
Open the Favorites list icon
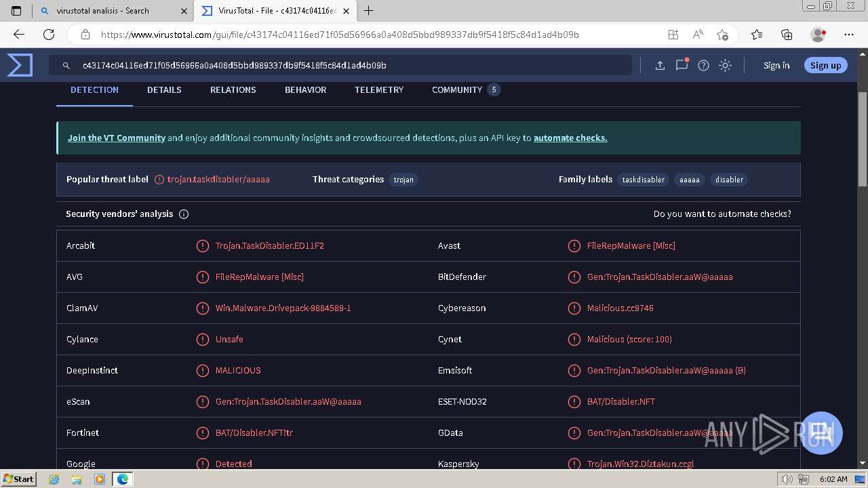point(757,35)
